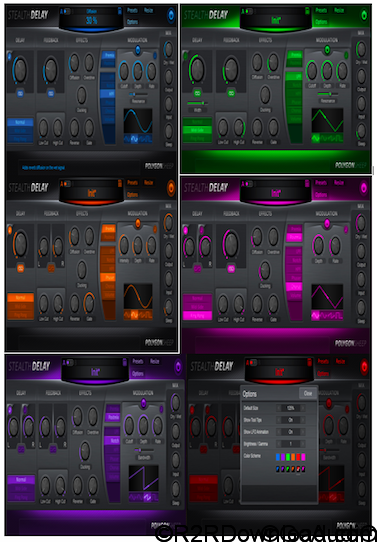Screen dimensions: 377x542
Task: Open Options in orange Stealth Delay
Action: click(x=132, y=194)
